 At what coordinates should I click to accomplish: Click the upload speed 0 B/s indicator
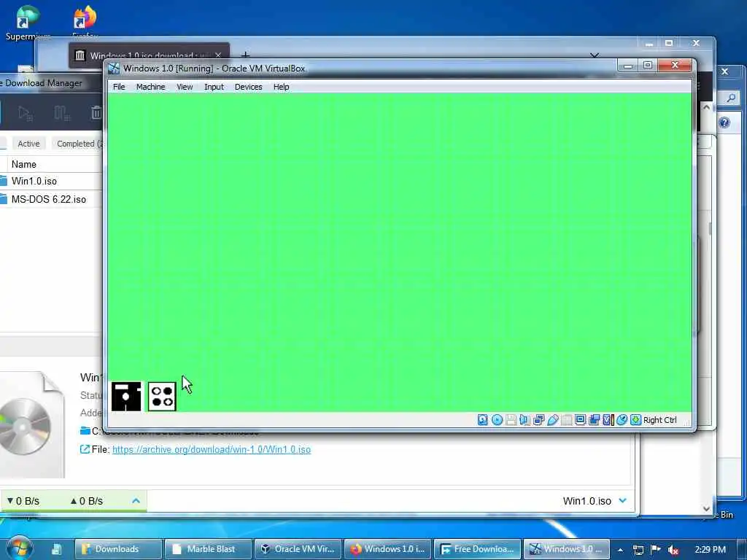pyautogui.click(x=86, y=501)
